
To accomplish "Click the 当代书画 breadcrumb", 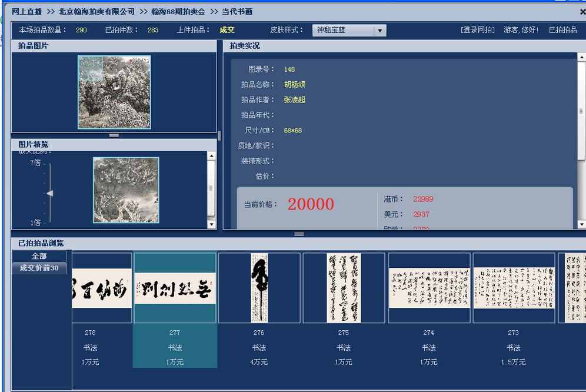I will coord(237,12).
